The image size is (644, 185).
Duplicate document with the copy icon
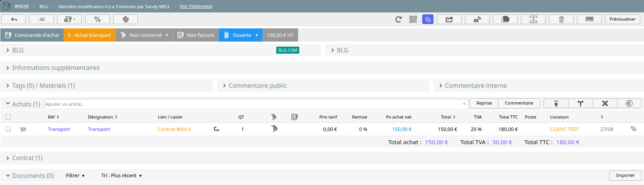point(505,19)
